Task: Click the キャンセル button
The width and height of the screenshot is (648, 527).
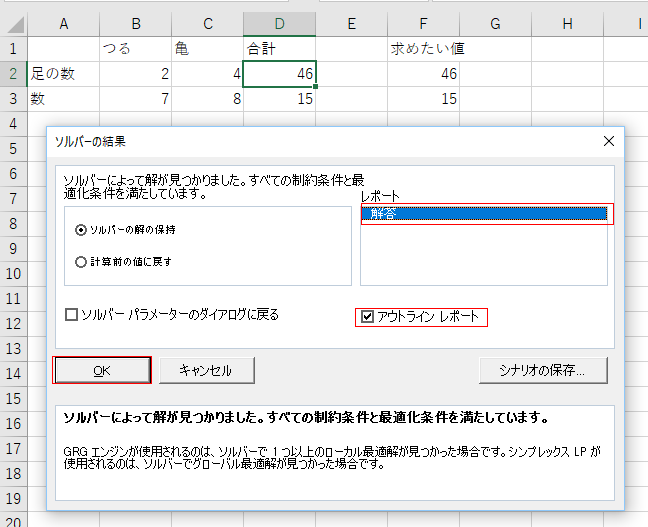Action: (205, 370)
